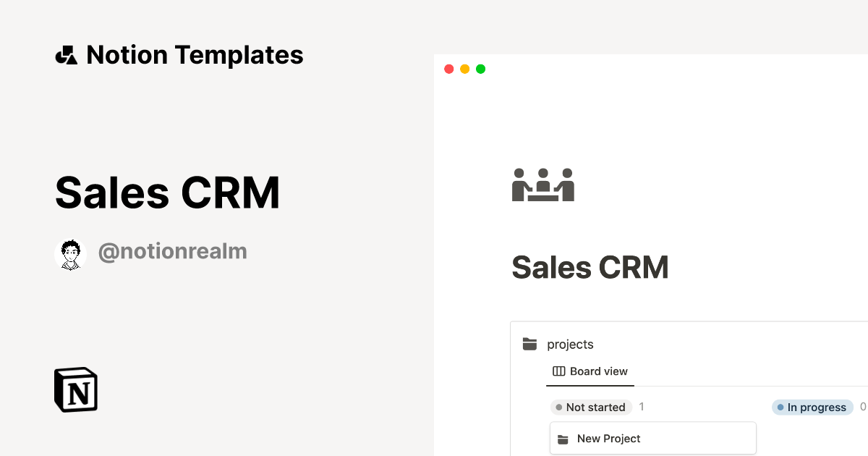Click the Not started count of 1
The width and height of the screenshot is (868, 456).
click(x=642, y=408)
